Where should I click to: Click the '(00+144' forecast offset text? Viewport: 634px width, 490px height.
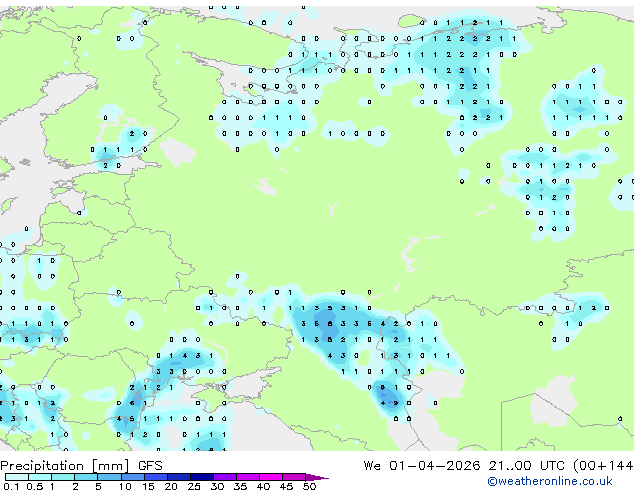[x=603, y=466]
